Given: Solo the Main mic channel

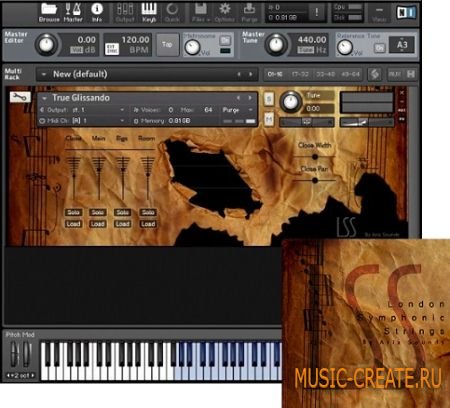Looking at the screenshot, I should click(x=98, y=212).
